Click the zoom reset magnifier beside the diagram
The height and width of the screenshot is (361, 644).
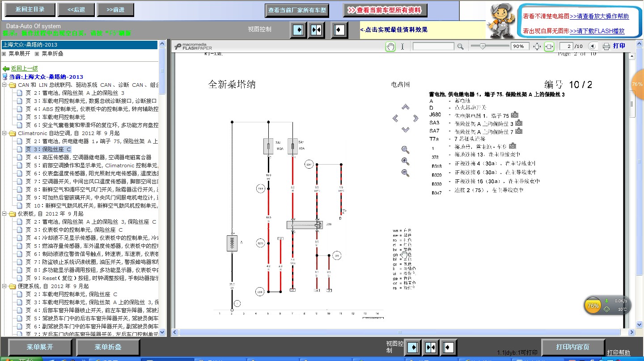click(405, 150)
